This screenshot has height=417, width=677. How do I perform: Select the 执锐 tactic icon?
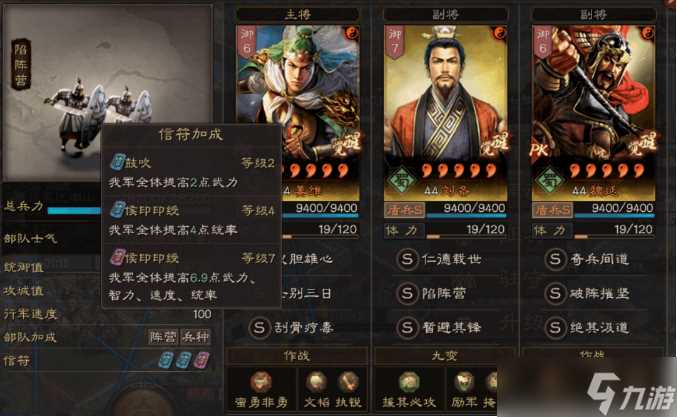348,382
